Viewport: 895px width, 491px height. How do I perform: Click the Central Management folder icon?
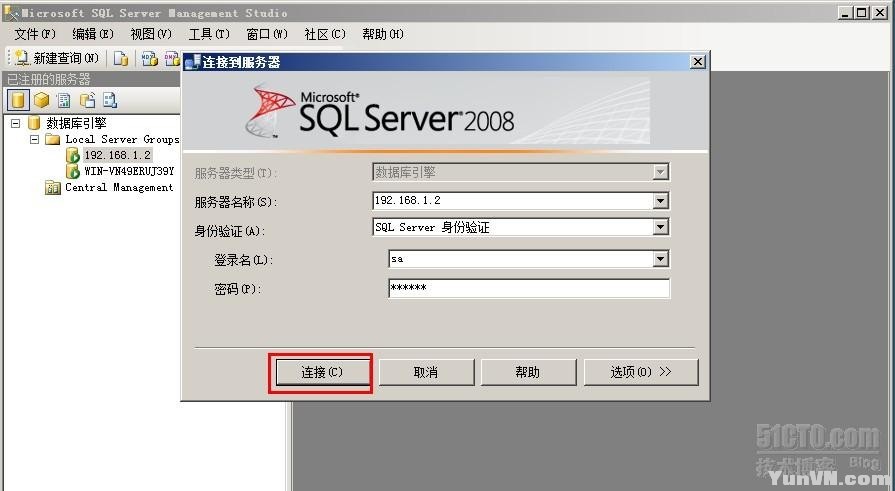(x=53, y=187)
